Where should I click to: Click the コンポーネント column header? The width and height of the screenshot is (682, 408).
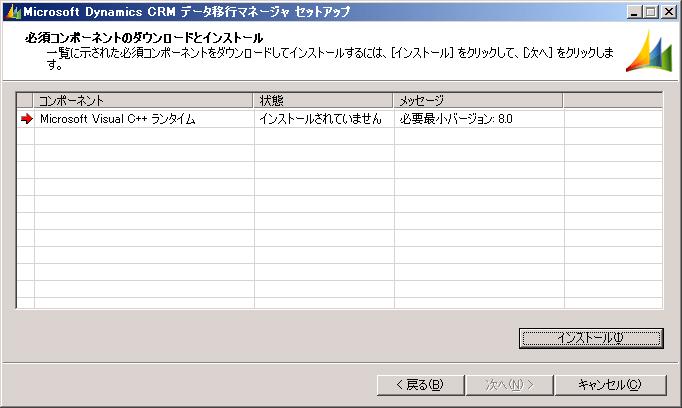point(144,101)
